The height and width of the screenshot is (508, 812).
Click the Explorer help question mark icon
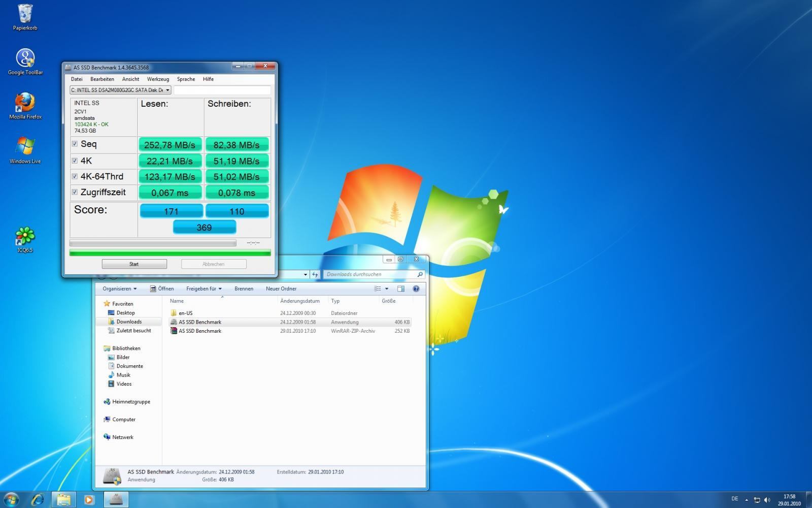point(416,289)
